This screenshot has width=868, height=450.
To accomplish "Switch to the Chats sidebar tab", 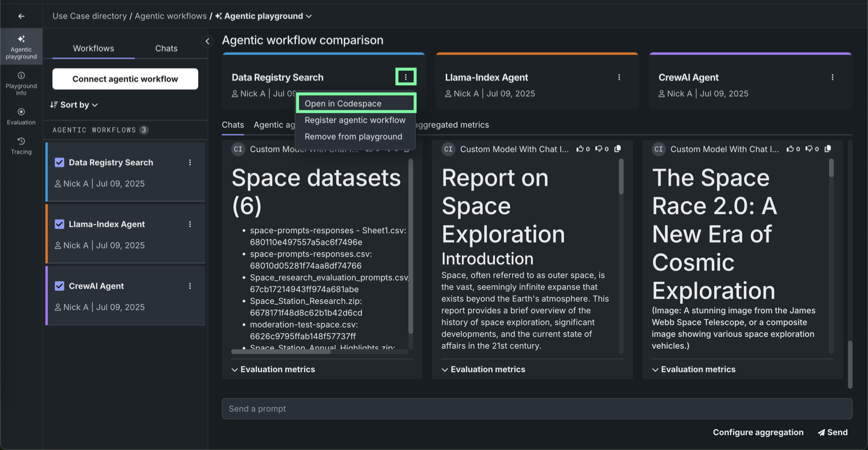I will [x=166, y=48].
